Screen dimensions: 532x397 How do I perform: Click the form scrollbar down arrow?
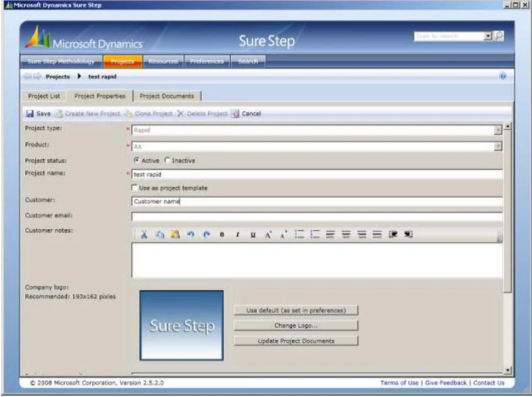[507, 370]
